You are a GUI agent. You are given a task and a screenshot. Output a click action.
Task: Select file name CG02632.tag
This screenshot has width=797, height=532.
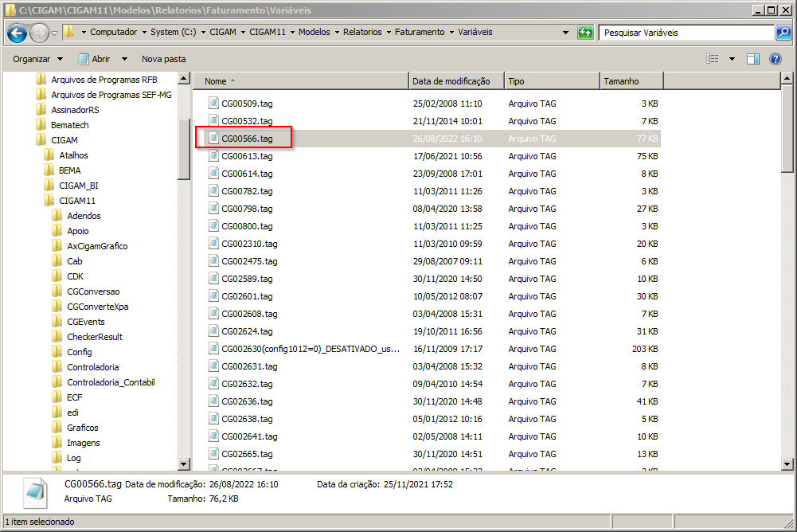coord(247,384)
